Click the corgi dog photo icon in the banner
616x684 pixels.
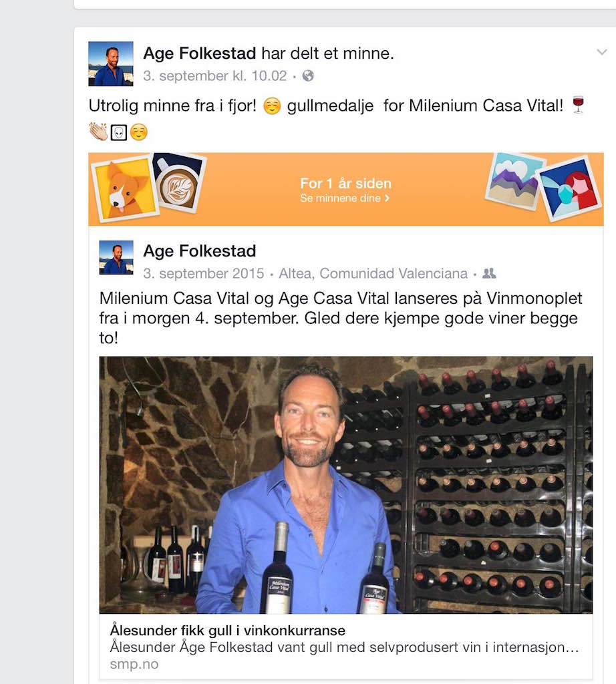coord(126,188)
